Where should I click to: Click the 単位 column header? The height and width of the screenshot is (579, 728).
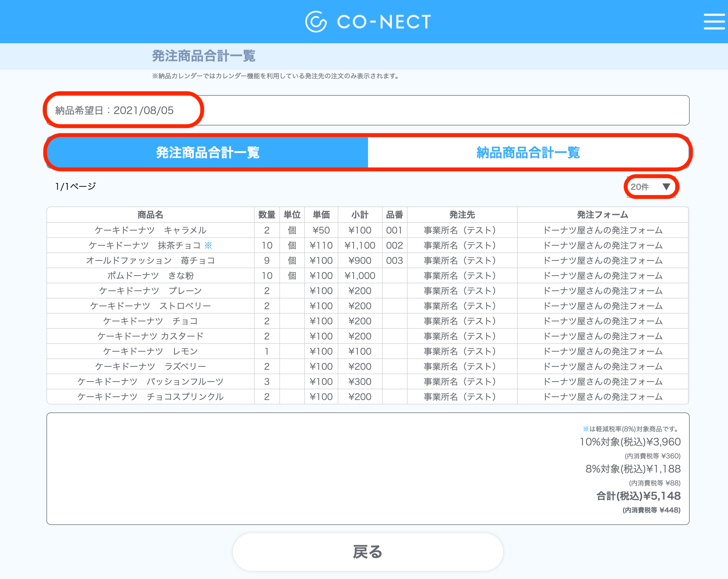click(292, 215)
